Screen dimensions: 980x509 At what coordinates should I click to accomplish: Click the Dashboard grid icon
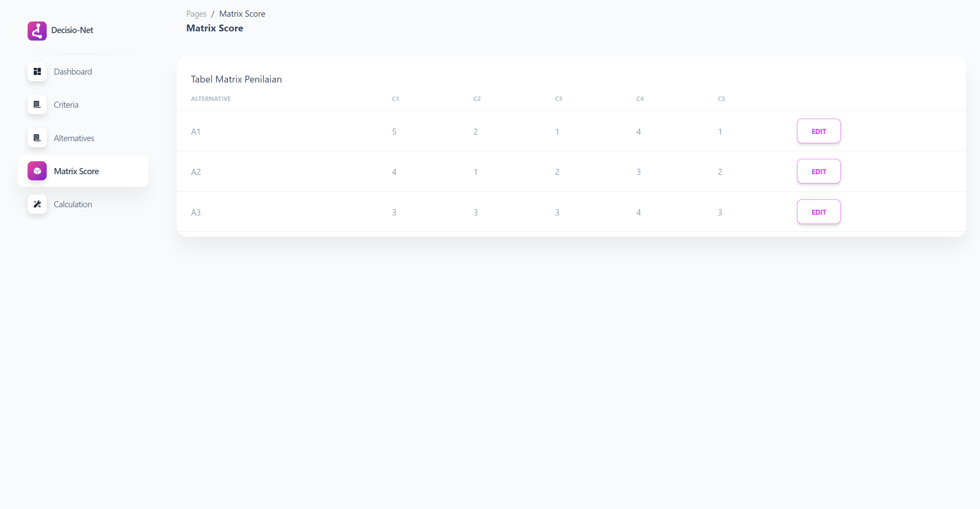[x=37, y=72]
